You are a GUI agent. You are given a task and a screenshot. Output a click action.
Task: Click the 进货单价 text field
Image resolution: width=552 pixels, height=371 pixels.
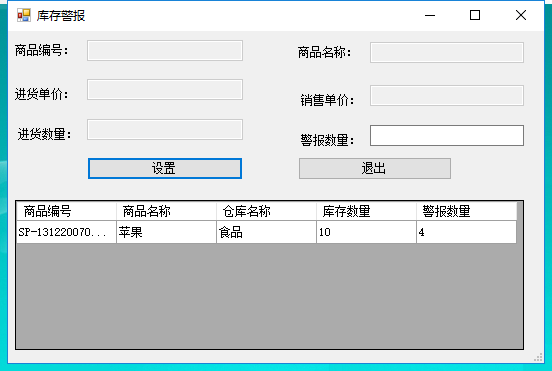[x=165, y=89]
